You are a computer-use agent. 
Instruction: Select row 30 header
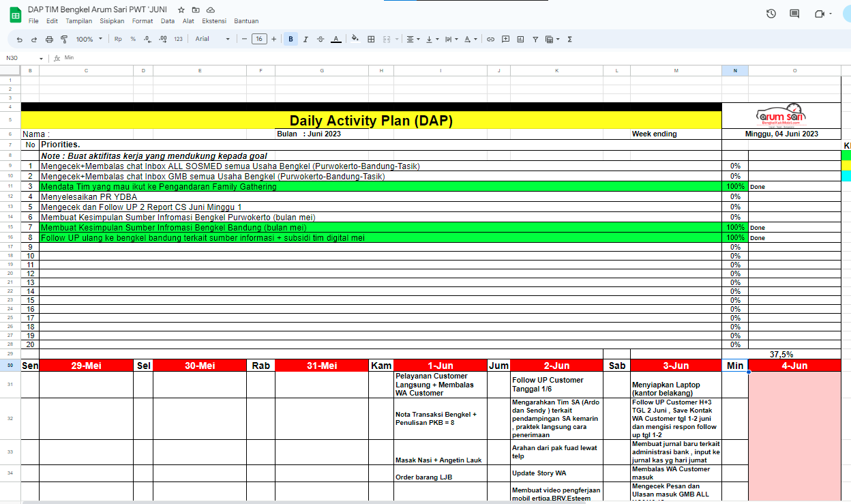pos(10,366)
